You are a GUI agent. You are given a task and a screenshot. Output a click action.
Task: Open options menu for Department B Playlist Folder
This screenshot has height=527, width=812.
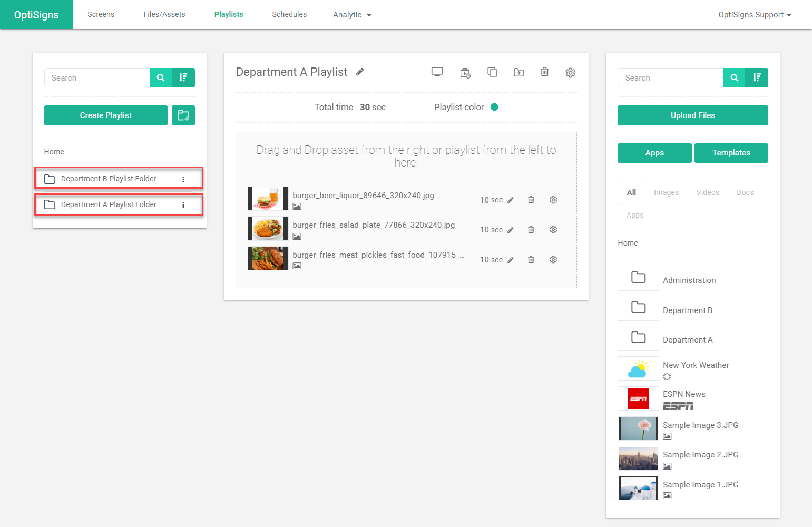(183, 179)
